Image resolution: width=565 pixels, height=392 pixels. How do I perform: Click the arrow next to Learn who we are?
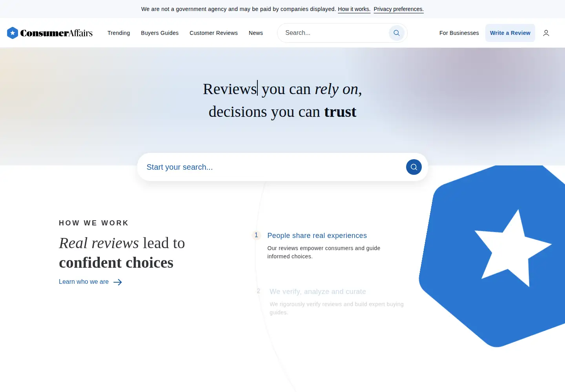click(118, 282)
